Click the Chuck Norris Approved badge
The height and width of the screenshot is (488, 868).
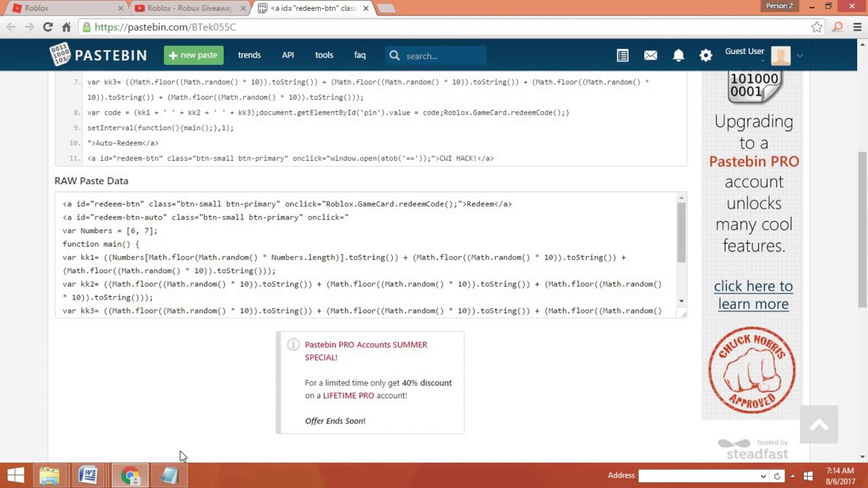pyautogui.click(x=752, y=370)
